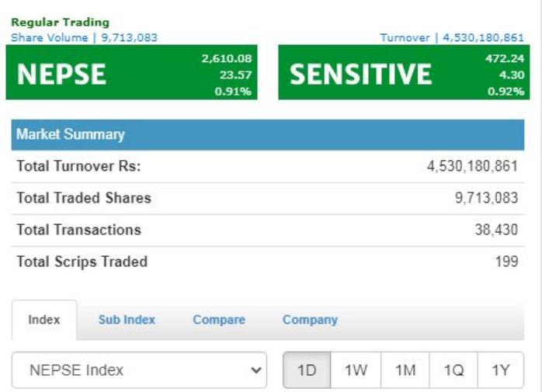This screenshot has height=392, width=542.
Task: Select the 1D time range
Action: (x=307, y=370)
